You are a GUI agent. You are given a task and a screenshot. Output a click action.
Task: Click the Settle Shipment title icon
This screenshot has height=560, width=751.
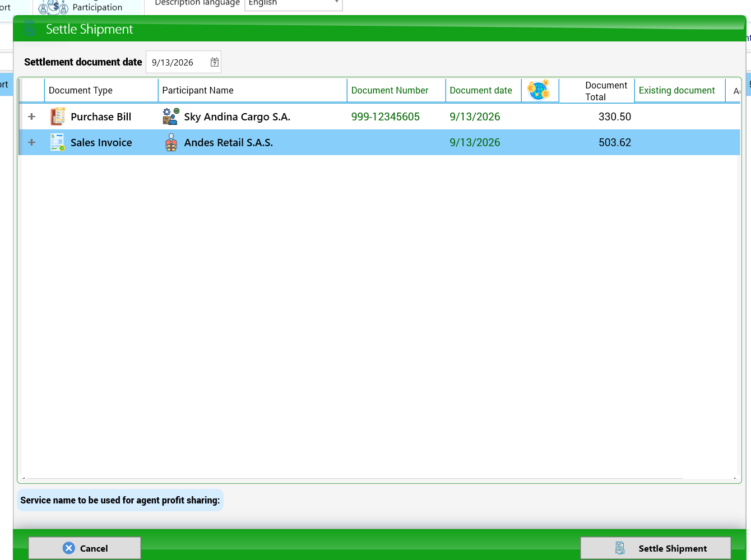(x=30, y=28)
